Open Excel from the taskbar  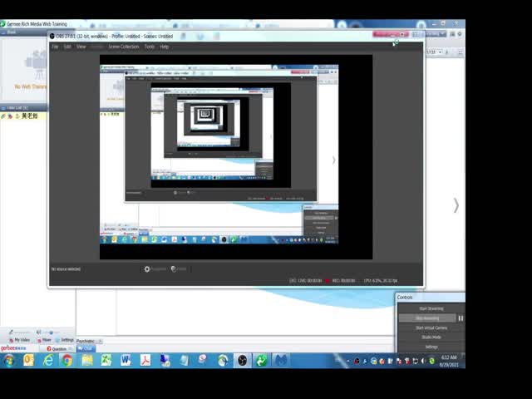click(106, 361)
